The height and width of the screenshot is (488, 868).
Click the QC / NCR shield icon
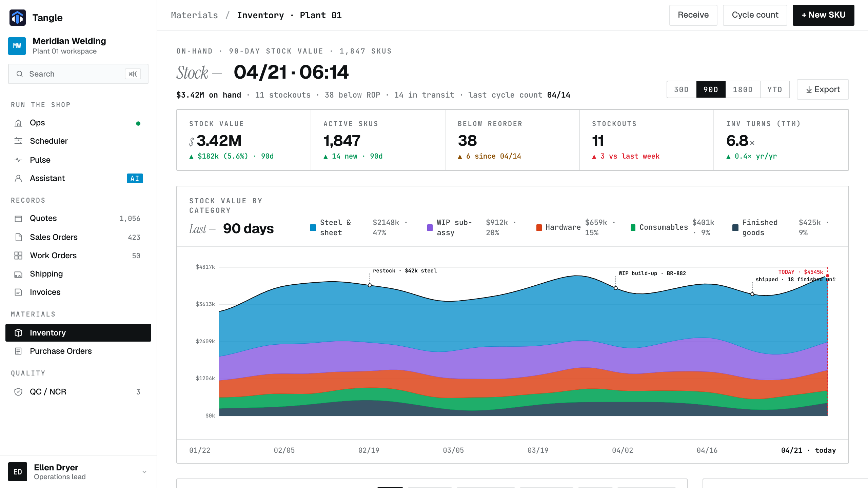pyautogui.click(x=18, y=392)
